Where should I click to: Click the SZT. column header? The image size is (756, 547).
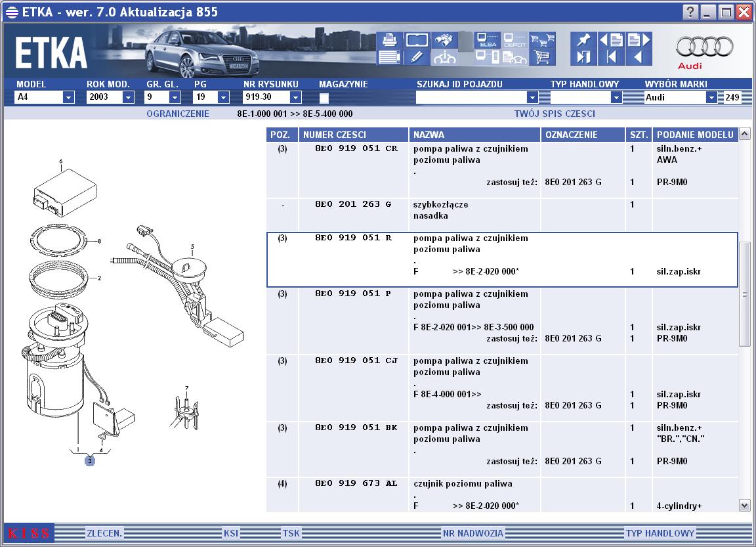coord(639,135)
